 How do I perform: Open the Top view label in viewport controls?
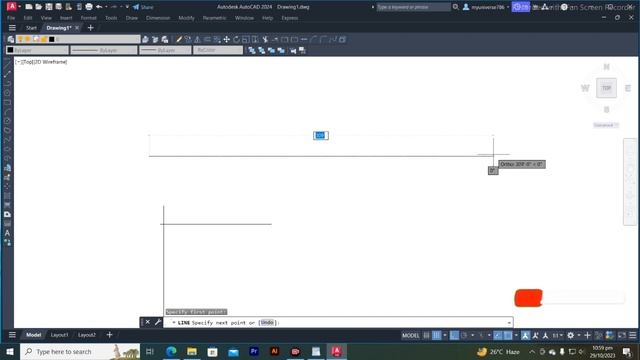click(x=28, y=62)
